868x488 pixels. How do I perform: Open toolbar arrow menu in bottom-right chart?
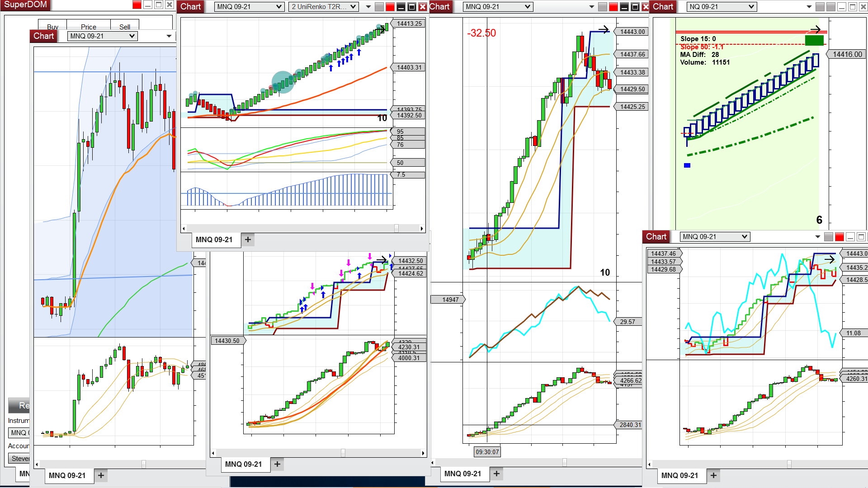pos(817,237)
